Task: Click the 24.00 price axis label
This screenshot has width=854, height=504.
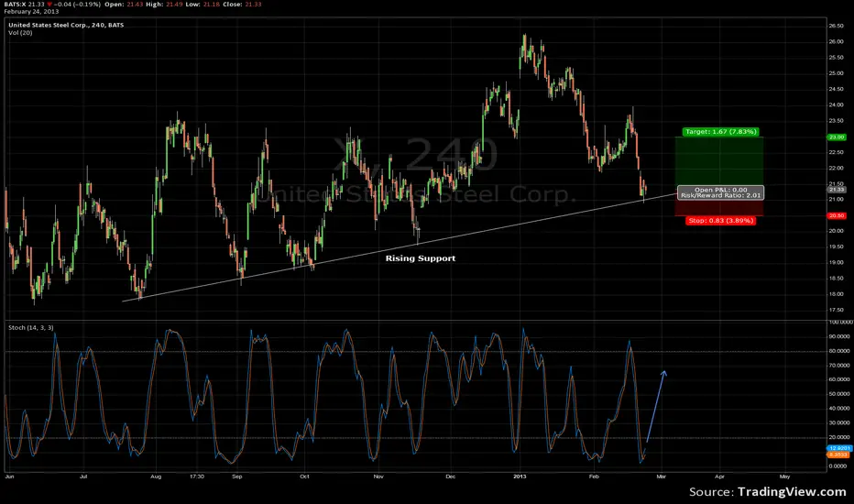Action: 836,104
